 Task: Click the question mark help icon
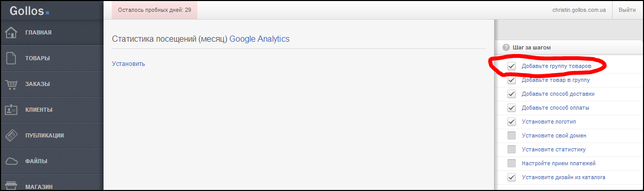point(506,47)
